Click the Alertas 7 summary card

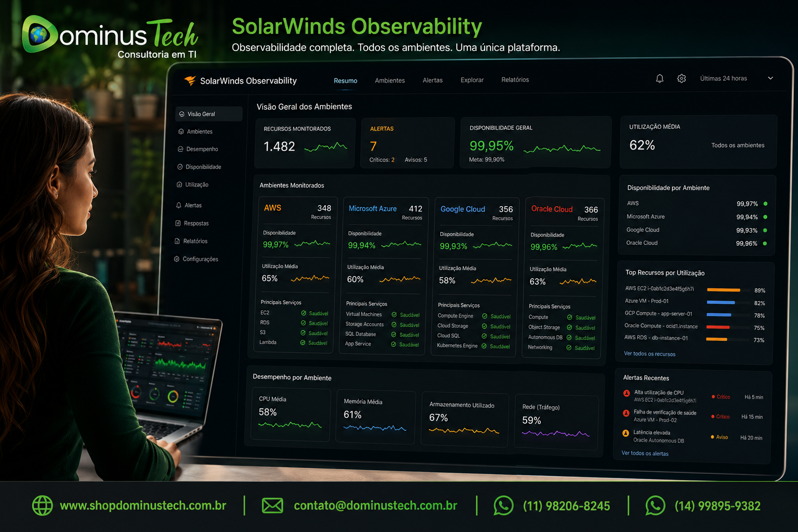pos(408,143)
